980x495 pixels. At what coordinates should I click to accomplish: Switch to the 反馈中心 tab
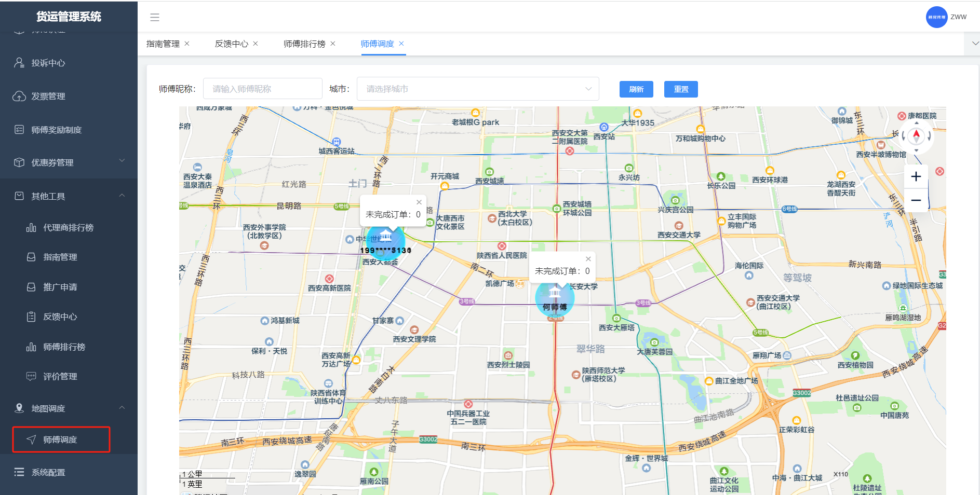(x=231, y=44)
